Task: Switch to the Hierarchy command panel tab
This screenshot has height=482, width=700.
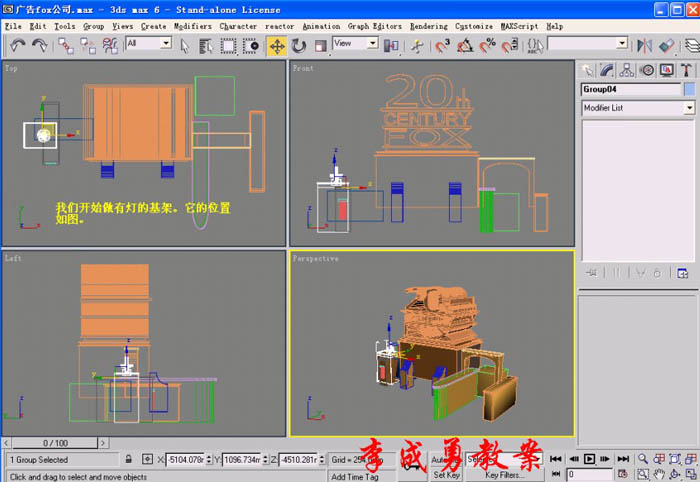Action: [626, 70]
